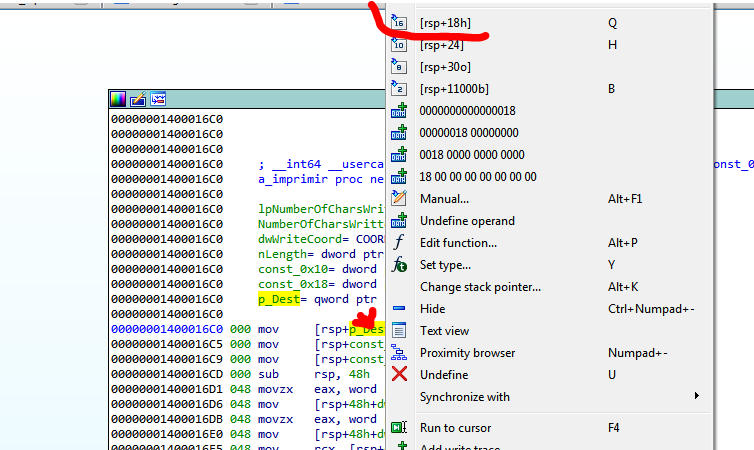Select the 0018 0000 0000 0000 data format
The height and width of the screenshot is (450, 754).
coord(471,155)
